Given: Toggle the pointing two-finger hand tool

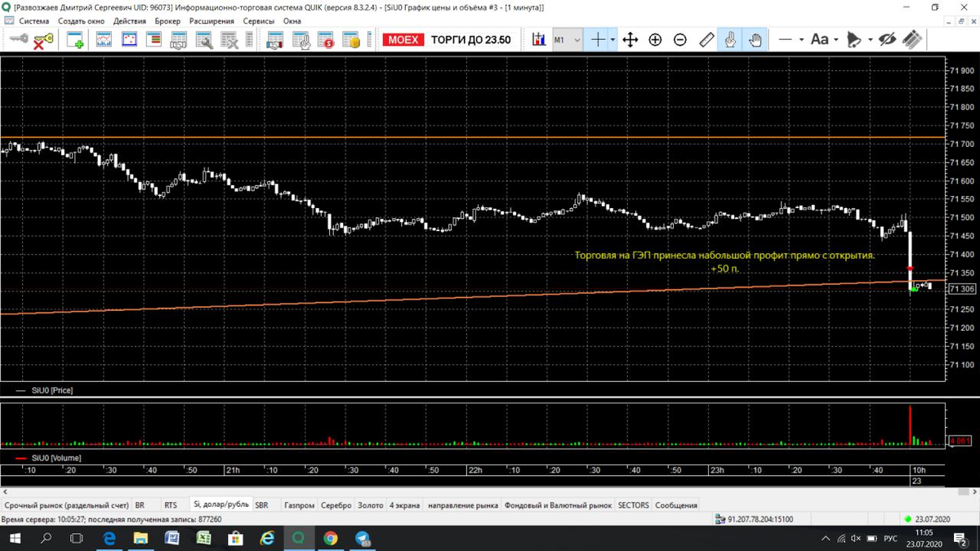Looking at the screenshot, I should (x=730, y=39).
